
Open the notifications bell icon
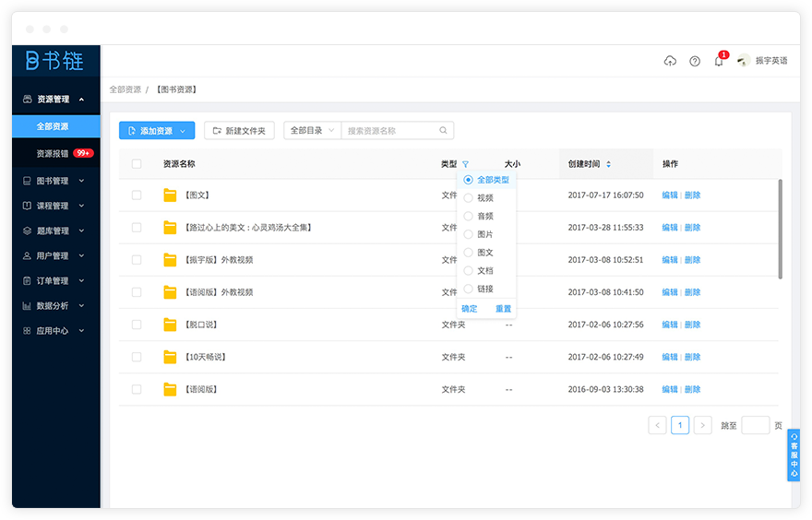tap(719, 61)
